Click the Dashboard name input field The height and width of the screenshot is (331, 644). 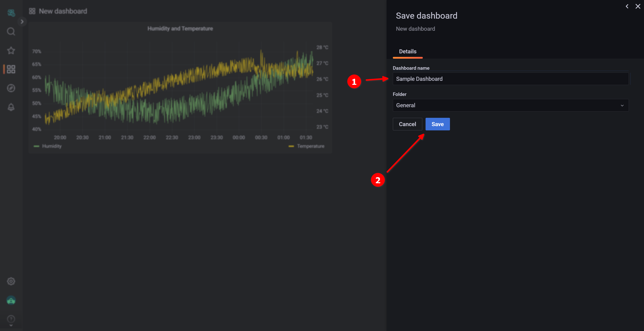coord(511,79)
